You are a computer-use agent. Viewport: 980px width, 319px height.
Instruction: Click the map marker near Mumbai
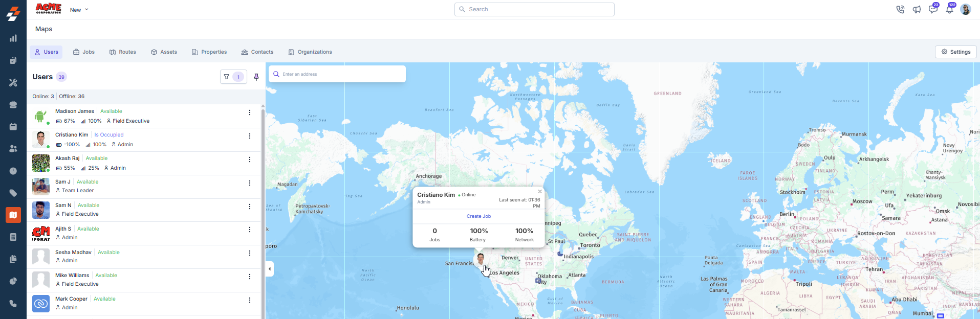[x=940, y=316]
